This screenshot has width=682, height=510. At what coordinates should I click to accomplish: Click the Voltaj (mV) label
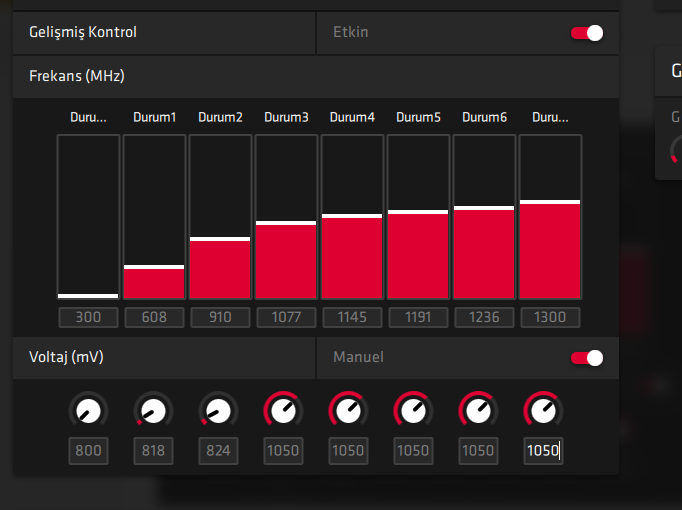(x=66, y=357)
